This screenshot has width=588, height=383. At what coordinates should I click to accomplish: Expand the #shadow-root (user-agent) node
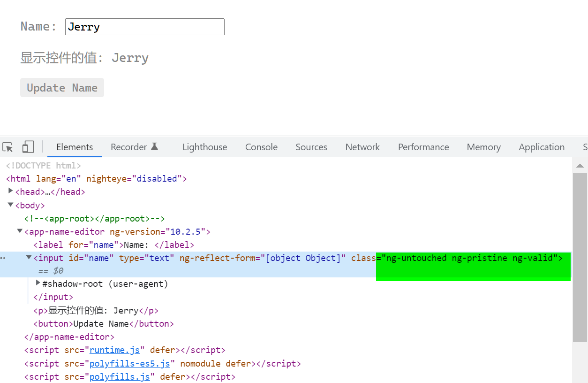click(38, 283)
